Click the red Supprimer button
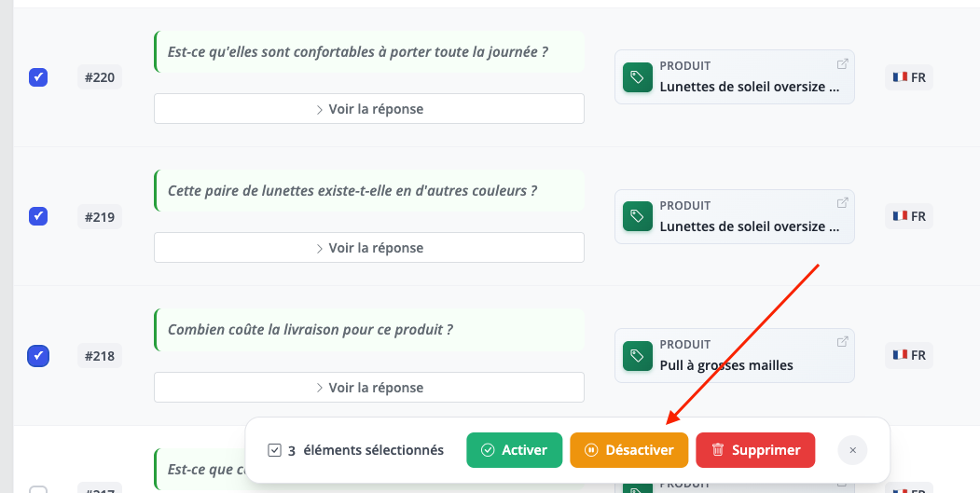The width and height of the screenshot is (980, 493). tap(755, 450)
